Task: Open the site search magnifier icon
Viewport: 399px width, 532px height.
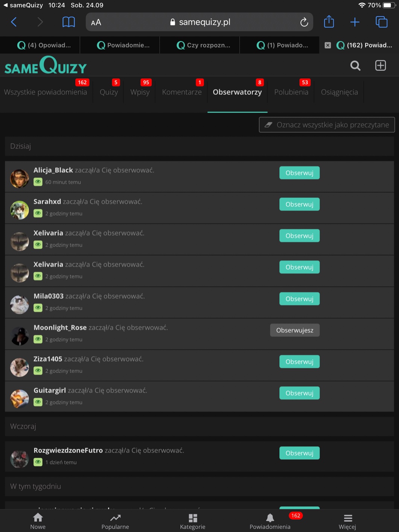Action: [355, 66]
